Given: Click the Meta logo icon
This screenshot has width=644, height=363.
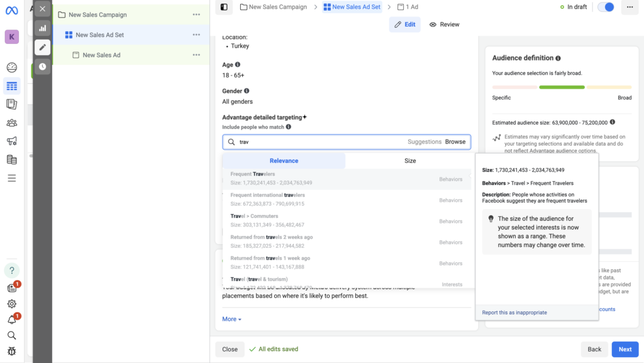Looking at the screenshot, I should tap(11, 10).
